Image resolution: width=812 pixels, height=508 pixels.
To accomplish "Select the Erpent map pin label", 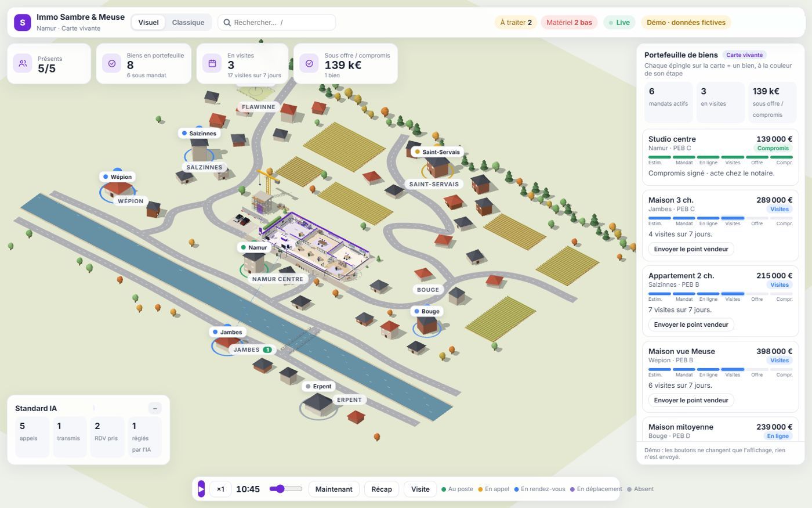I will click(318, 386).
